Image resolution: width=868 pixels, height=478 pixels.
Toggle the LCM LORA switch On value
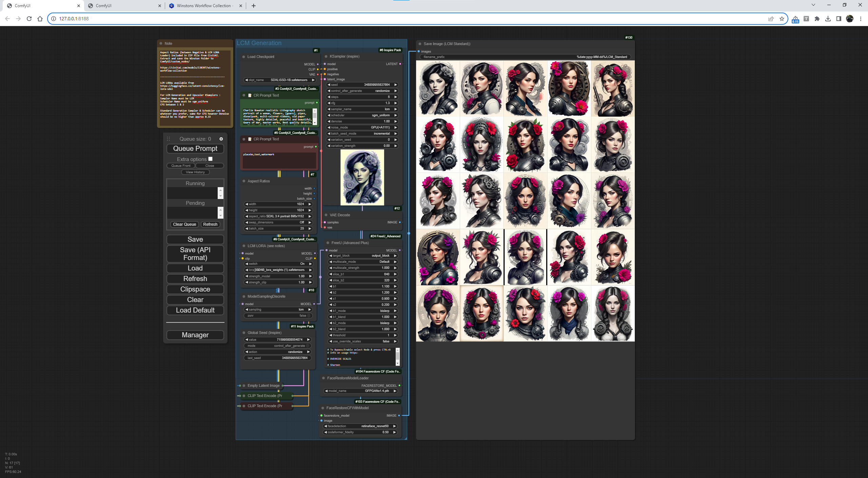click(x=278, y=264)
